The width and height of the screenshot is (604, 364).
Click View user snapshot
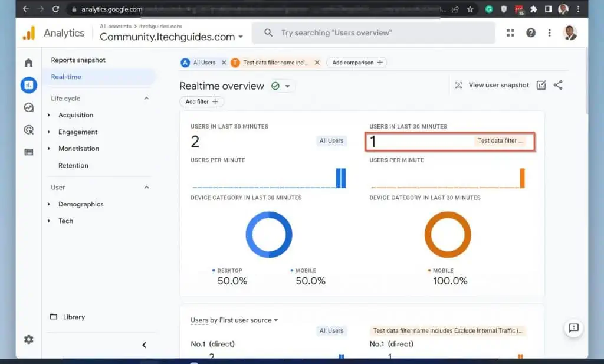click(x=492, y=85)
